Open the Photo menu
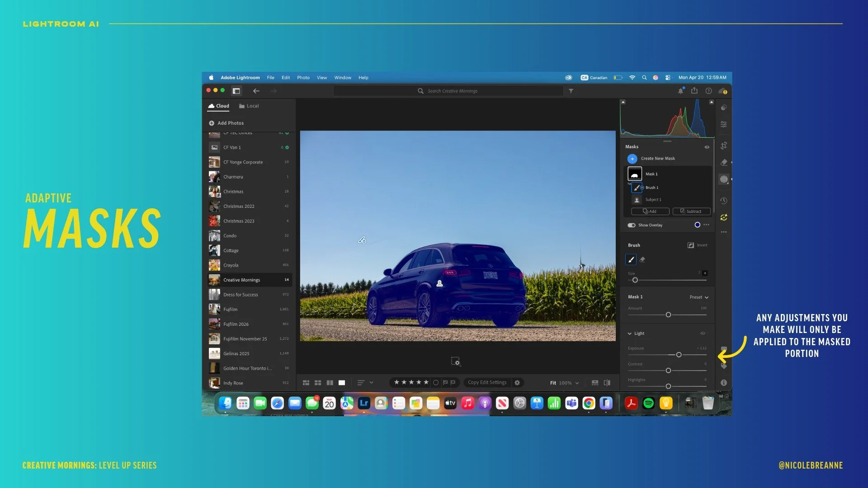 point(303,78)
